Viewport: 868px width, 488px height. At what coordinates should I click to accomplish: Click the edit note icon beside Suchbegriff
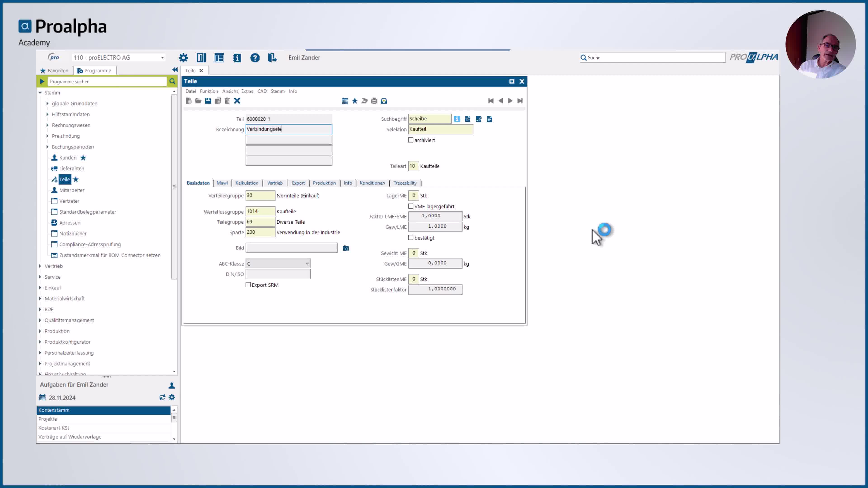[479, 119]
